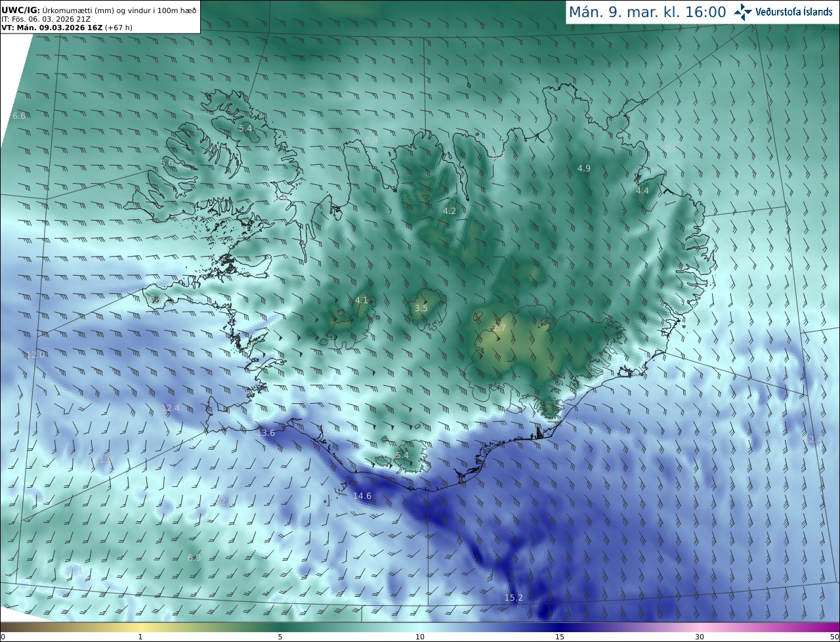Click the 14.6 value off the south coast

pos(362,496)
